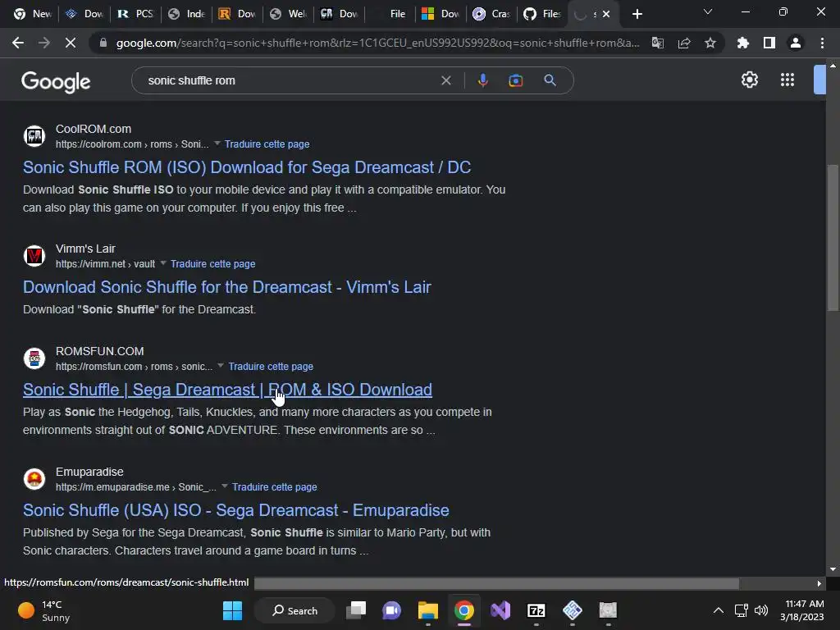Toggle the Chrome side panel

[x=769, y=43]
